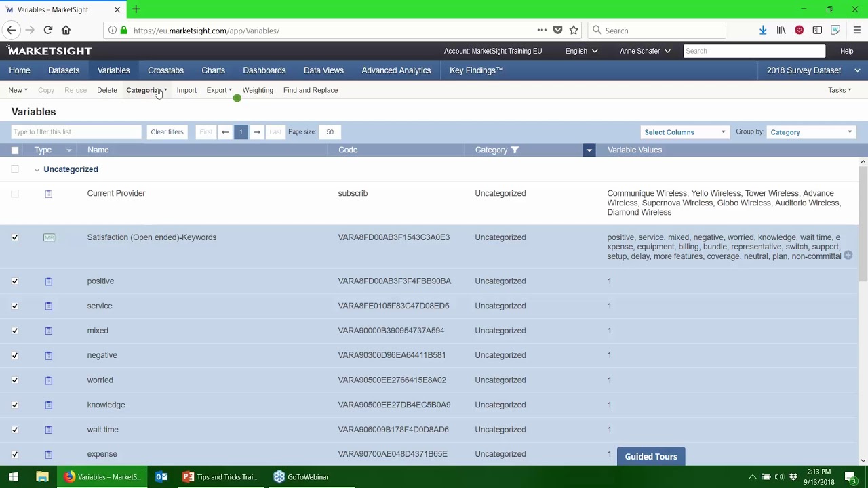Click the type icon for service variable
868x488 pixels.
coord(48,306)
